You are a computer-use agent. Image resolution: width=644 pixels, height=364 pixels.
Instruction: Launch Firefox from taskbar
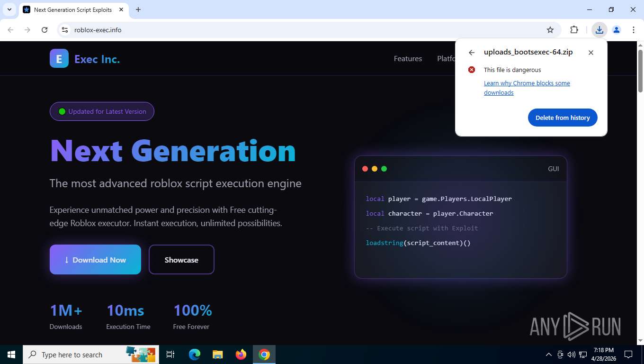(241, 355)
